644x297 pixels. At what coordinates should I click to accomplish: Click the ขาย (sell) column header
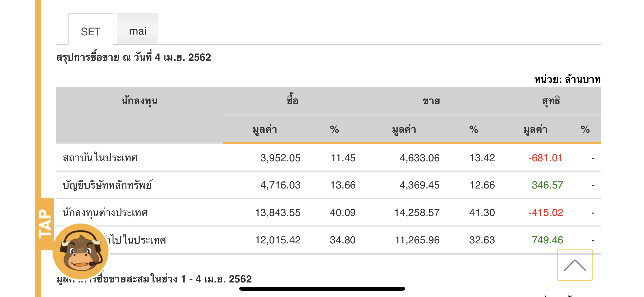431,101
